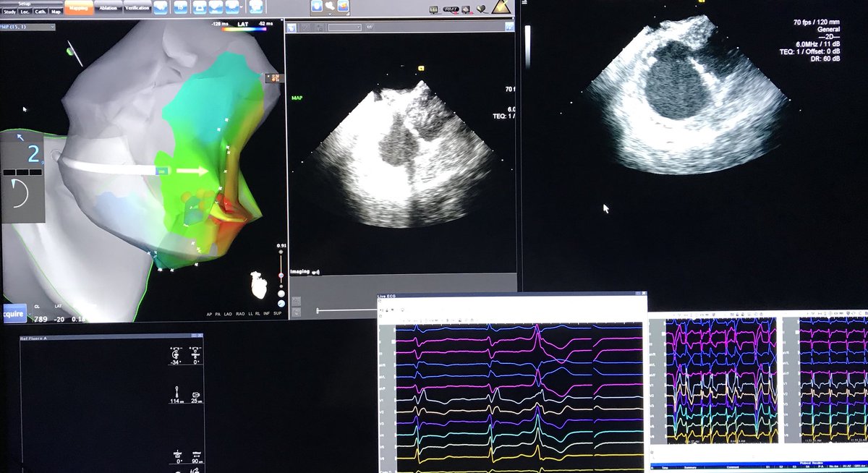The image size is (868, 473).
Task: Click the horizontal scrollbar under the ultrasound image
Action: (x=347, y=310)
